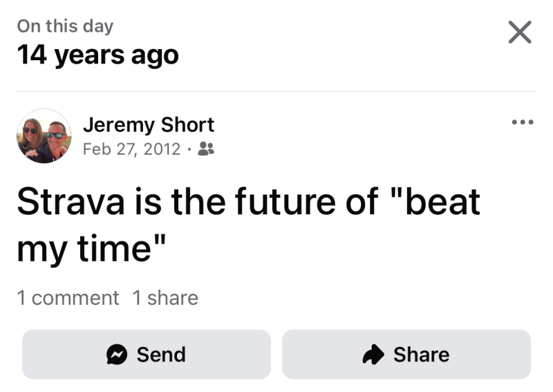Click the "Send" text label
Screen dimensions: 553x392
pyautogui.click(x=161, y=355)
